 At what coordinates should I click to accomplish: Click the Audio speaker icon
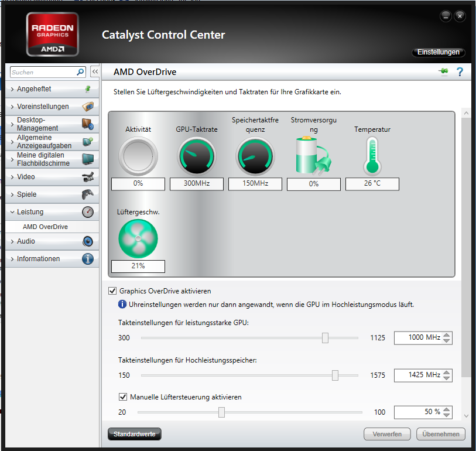[x=88, y=241]
